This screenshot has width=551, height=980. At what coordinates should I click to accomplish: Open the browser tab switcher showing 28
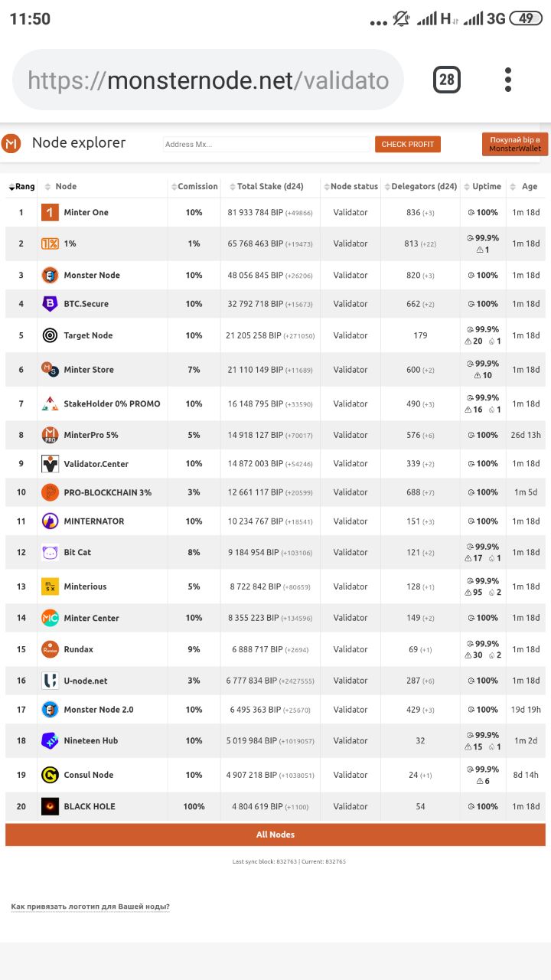[x=447, y=80]
